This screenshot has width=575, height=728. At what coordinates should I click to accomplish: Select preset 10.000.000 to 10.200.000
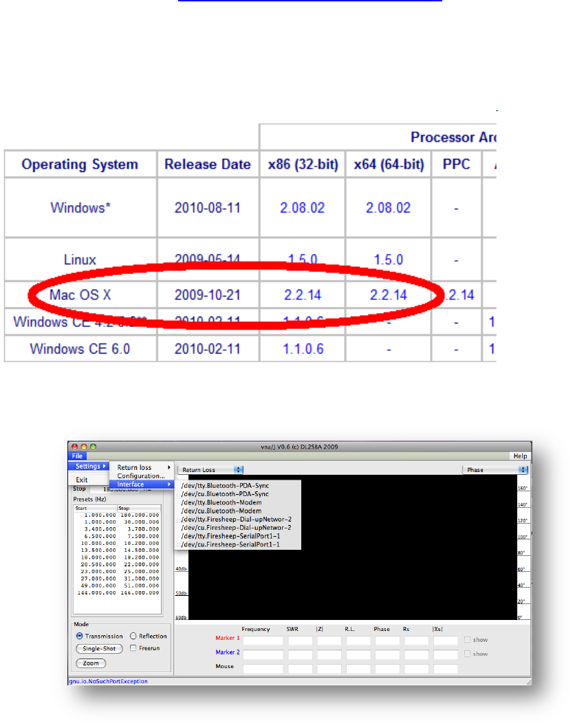pyautogui.click(x=118, y=543)
